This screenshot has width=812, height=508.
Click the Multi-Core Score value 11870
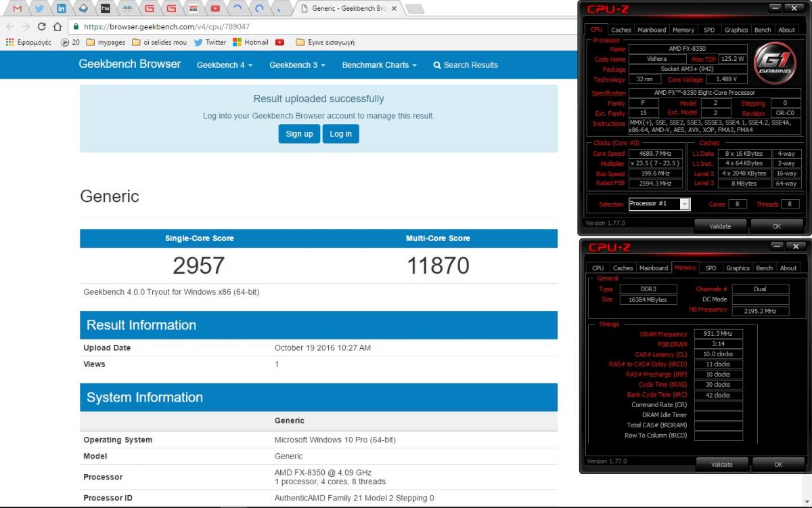coord(438,266)
